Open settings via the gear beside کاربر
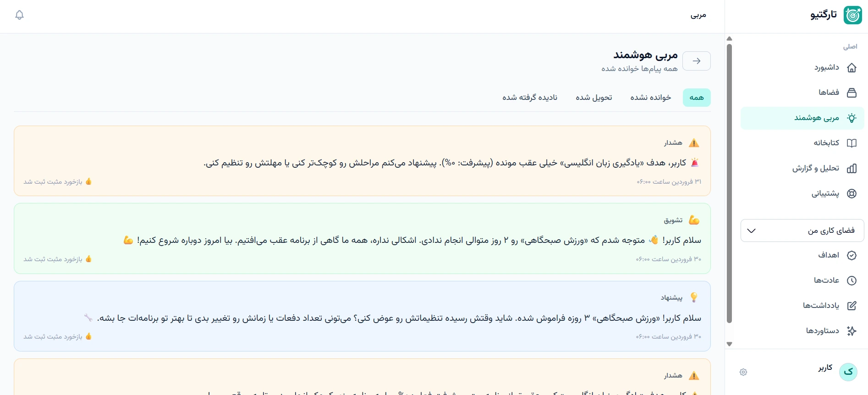Screen dimensions: 868x395 [x=743, y=372]
